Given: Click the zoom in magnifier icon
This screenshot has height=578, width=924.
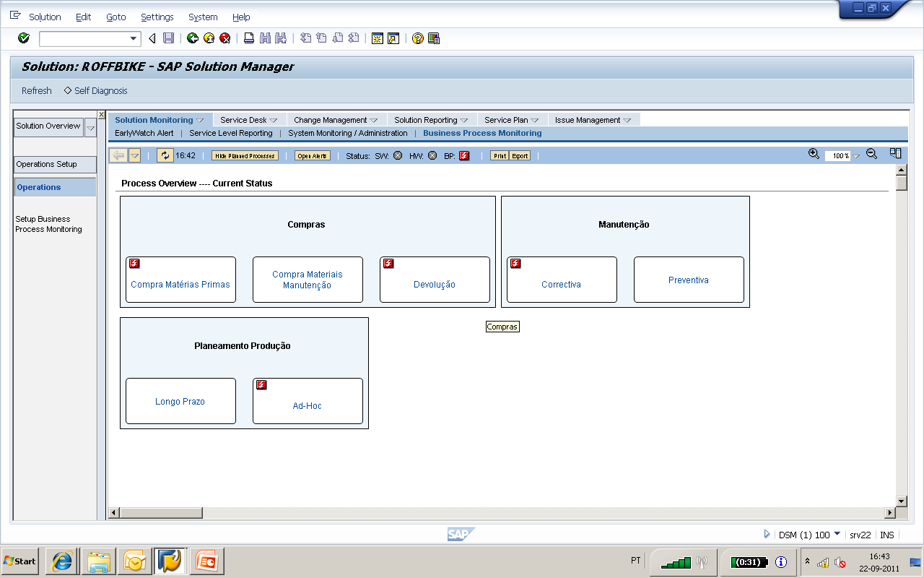Looking at the screenshot, I should (814, 154).
